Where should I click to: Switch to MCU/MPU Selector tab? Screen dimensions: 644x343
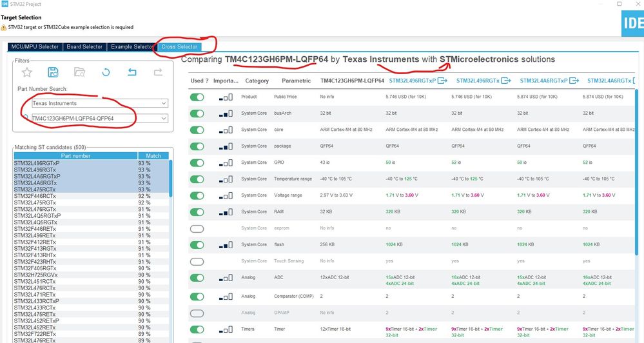(x=35, y=47)
